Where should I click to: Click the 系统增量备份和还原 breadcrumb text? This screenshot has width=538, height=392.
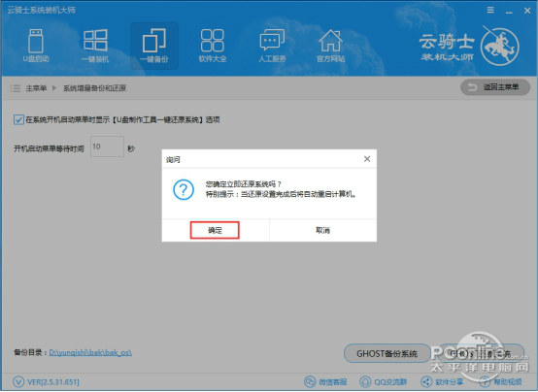95,88
